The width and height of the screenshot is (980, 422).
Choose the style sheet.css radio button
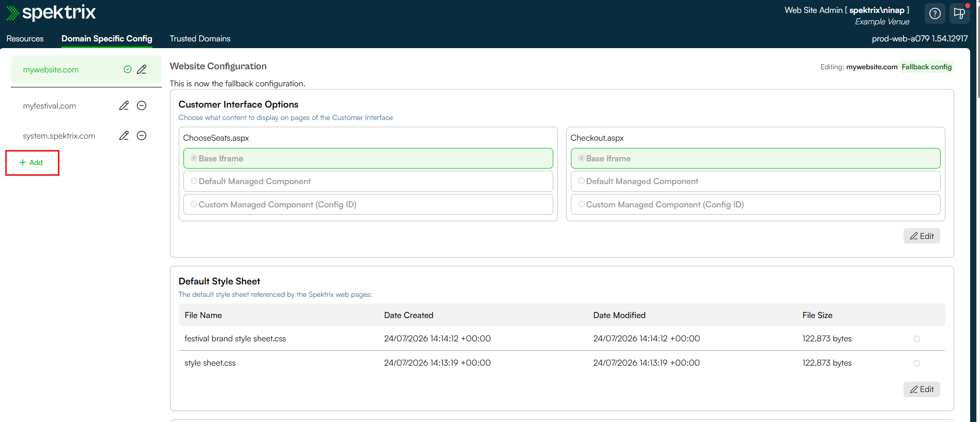[916, 363]
